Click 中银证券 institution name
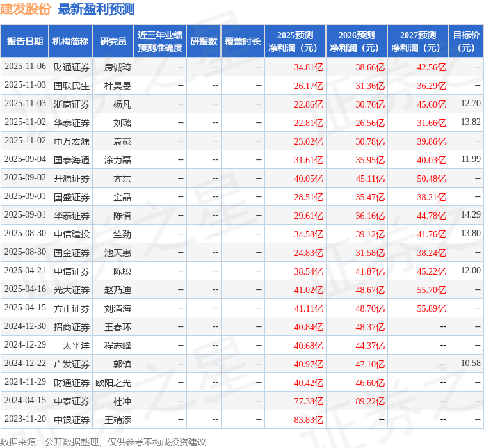Screen dimensions: 484x448 72,420
